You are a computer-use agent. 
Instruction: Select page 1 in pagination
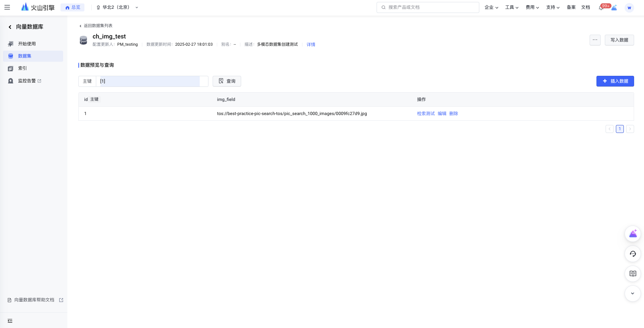tap(620, 129)
